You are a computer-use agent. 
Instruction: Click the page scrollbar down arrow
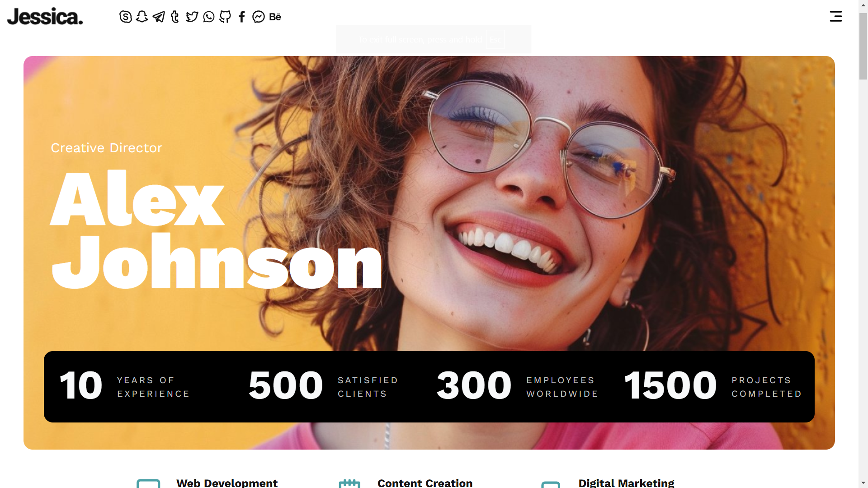(863, 483)
